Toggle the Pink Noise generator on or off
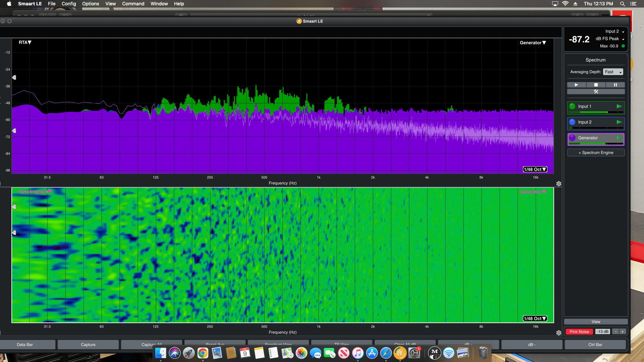This screenshot has width=644, height=362. click(579, 331)
